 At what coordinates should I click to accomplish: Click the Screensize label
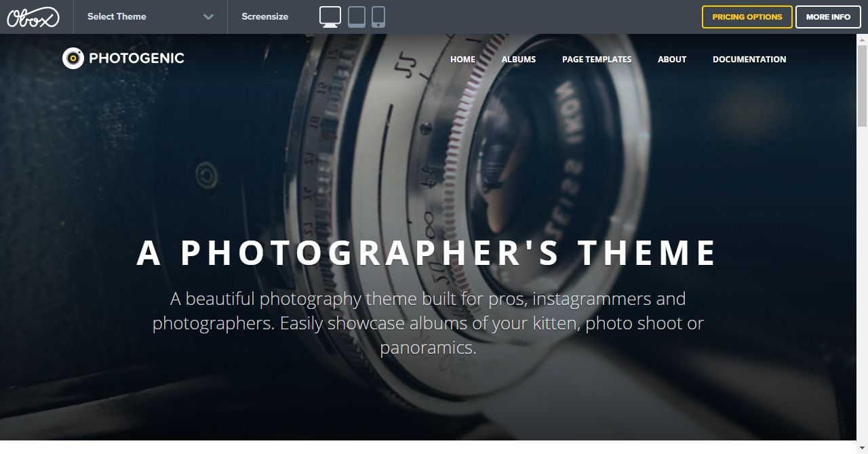[265, 17]
